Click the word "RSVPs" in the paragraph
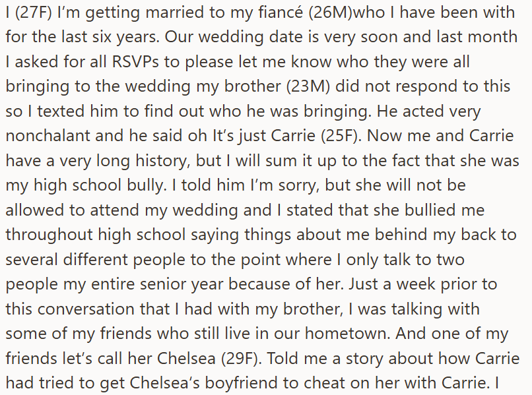532x395 pixels. click(135, 62)
